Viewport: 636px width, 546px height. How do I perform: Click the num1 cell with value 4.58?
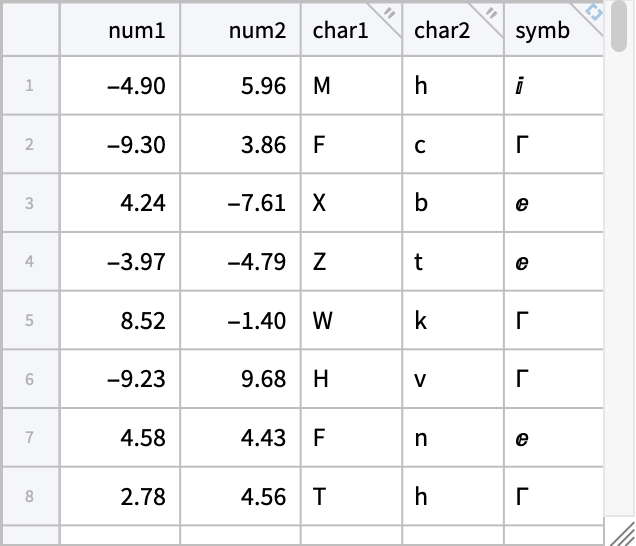point(120,438)
